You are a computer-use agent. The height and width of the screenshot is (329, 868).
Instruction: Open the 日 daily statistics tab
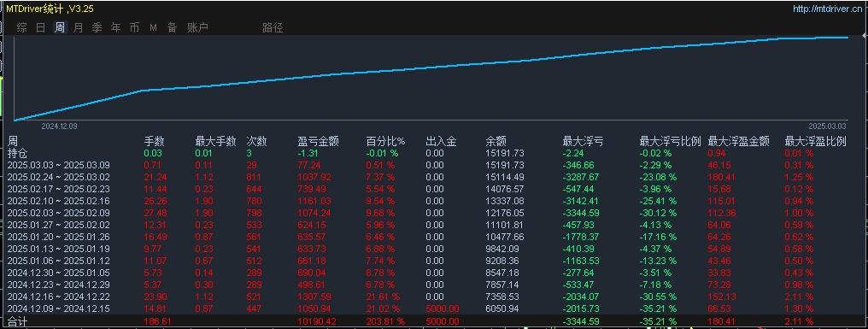(40, 27)
